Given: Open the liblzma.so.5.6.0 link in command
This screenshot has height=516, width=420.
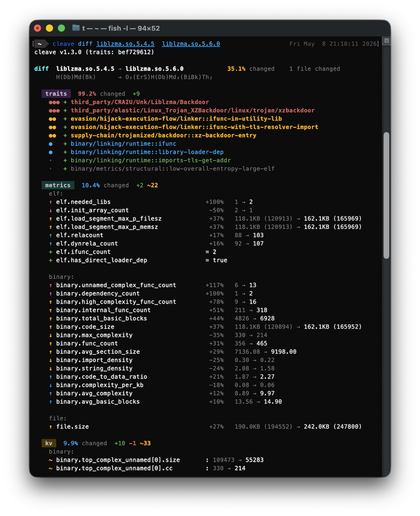Looking at the screenshot, I should tap(191, 44).
